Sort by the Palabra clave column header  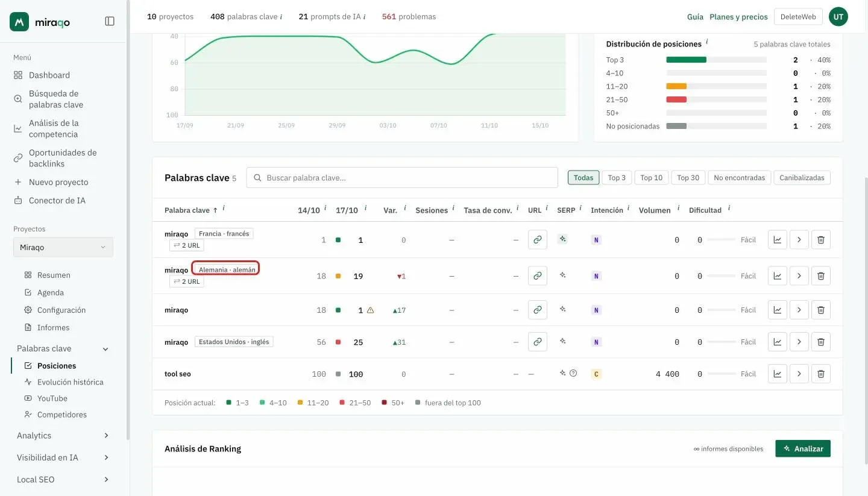(191, 210)
